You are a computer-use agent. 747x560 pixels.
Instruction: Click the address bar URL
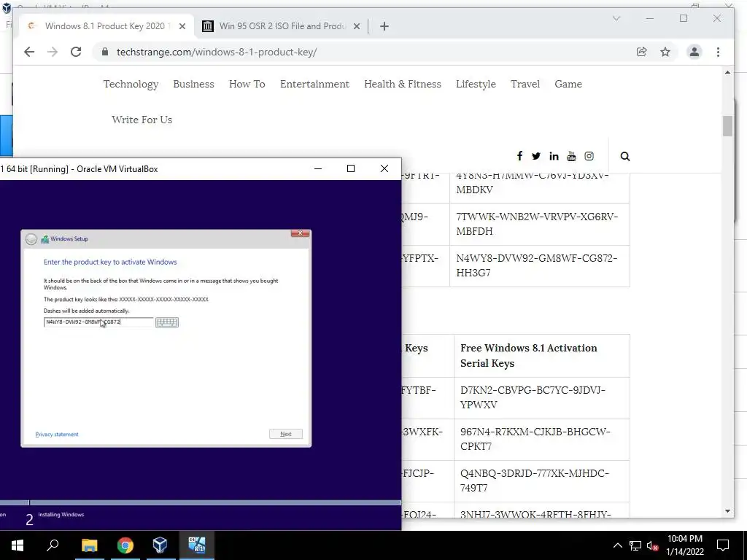217,52
